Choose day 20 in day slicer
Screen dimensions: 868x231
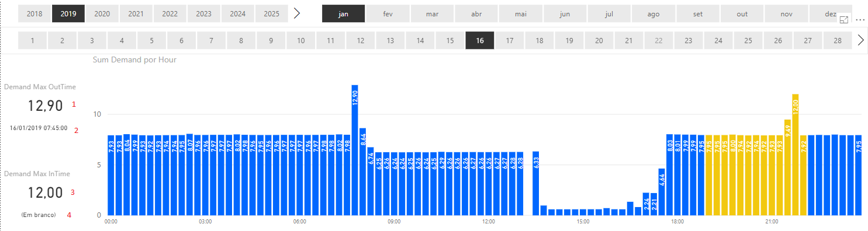[x=599, y=40]
